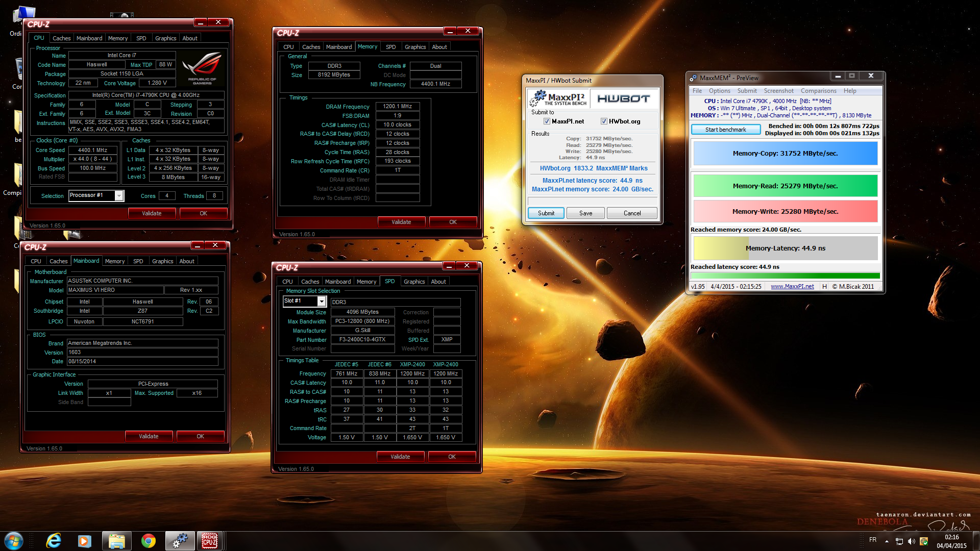The height and width of the screenshot is (551, 980).
Task: Click the green Memory-Read result bar
Action: pyautogui.click(x=785, y=186)
